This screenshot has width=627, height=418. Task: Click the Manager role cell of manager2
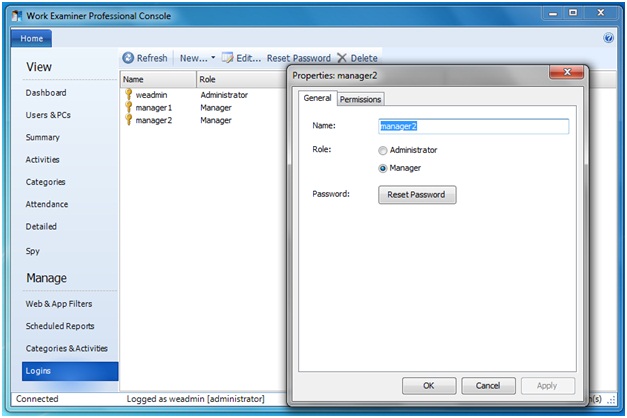(x=216, y=120)
